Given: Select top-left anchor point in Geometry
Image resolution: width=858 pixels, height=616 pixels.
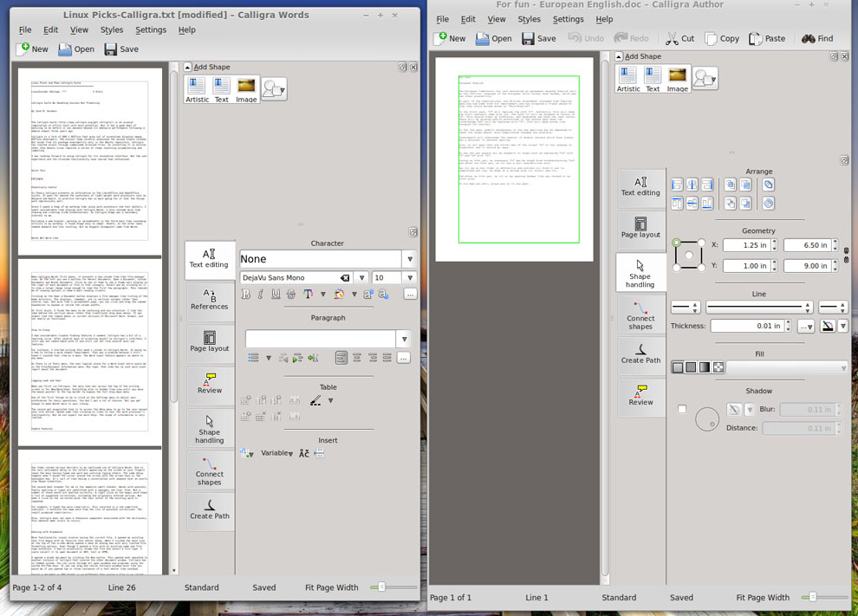Looking at the screenshot, I should coord(677,243).
